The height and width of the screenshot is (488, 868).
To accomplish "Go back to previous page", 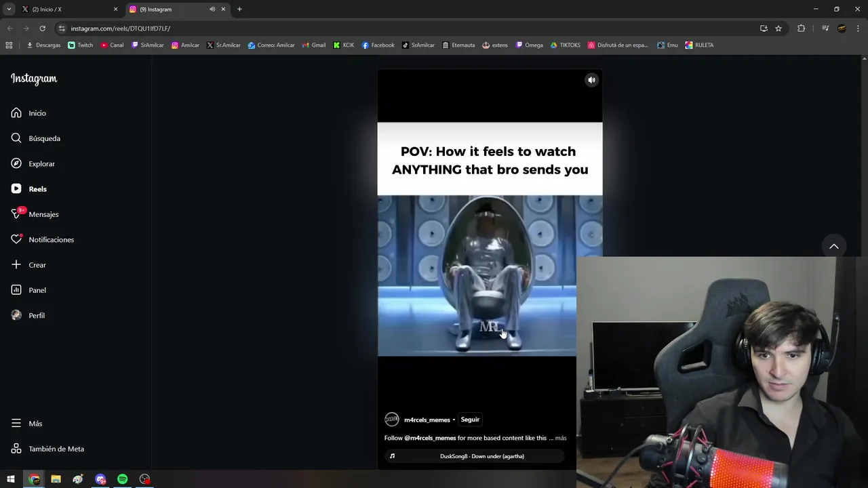I will pyautogui.click(x=9, y=28).
